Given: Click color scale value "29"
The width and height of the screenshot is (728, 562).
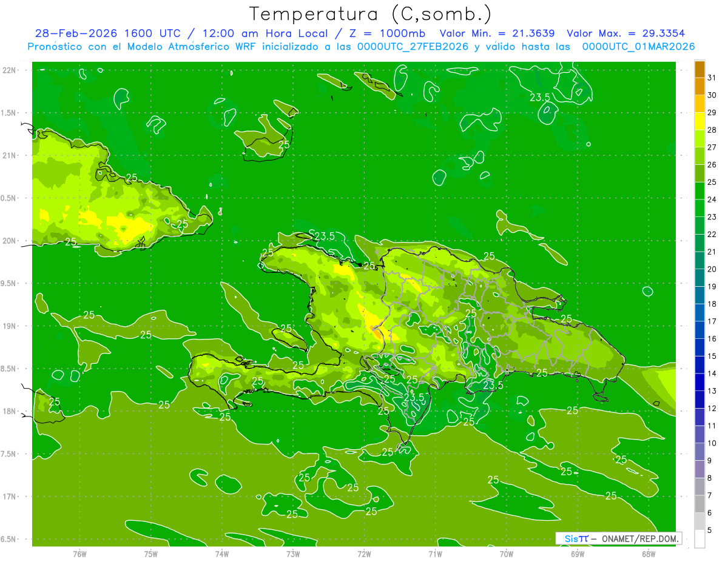Looking at the screenshot, I should [x=712, y=112].
